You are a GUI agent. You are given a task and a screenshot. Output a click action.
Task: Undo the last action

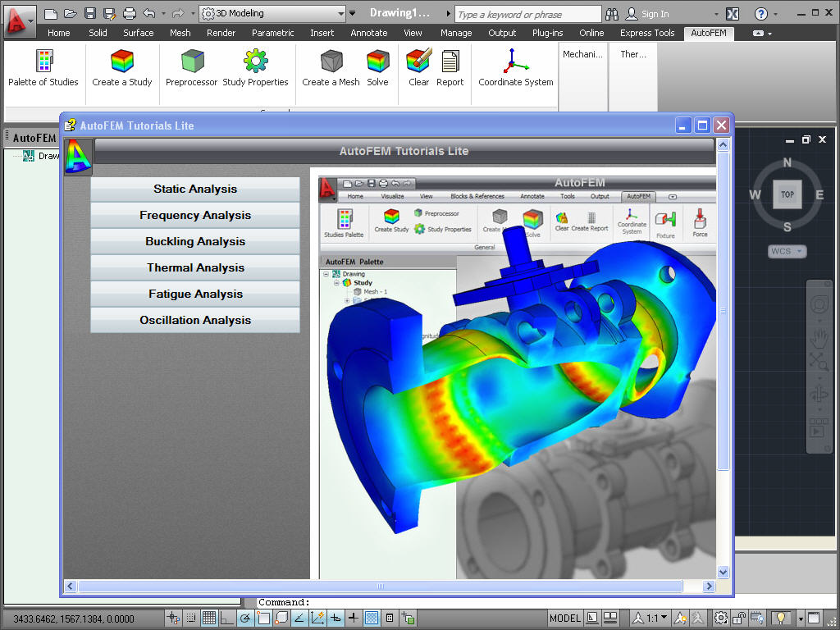[x=149, y=14]
